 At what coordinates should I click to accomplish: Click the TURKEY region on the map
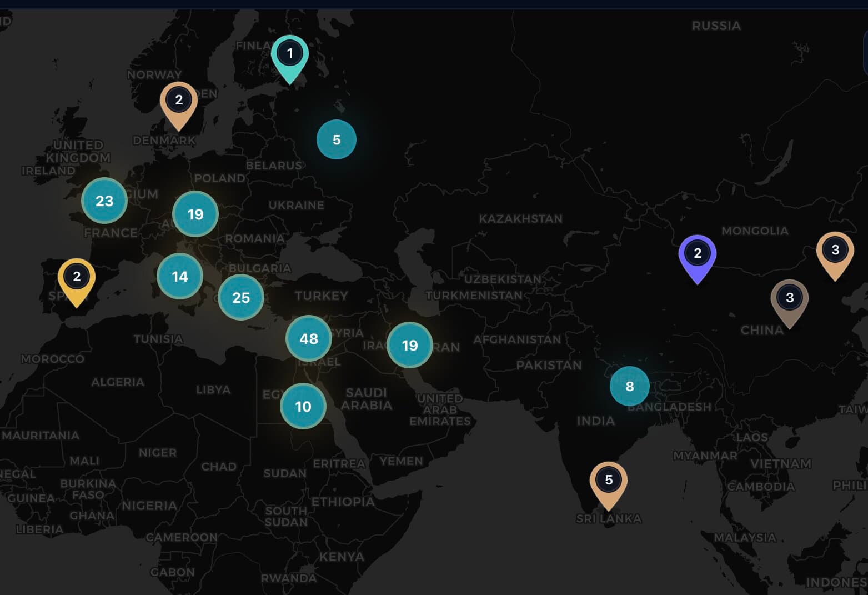(x=322, y=296)
